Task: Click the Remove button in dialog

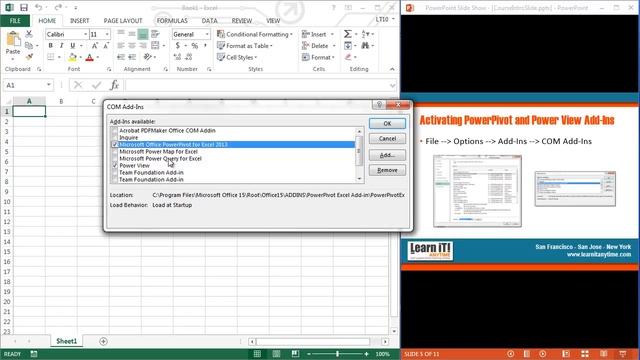Action: [387, 170]
